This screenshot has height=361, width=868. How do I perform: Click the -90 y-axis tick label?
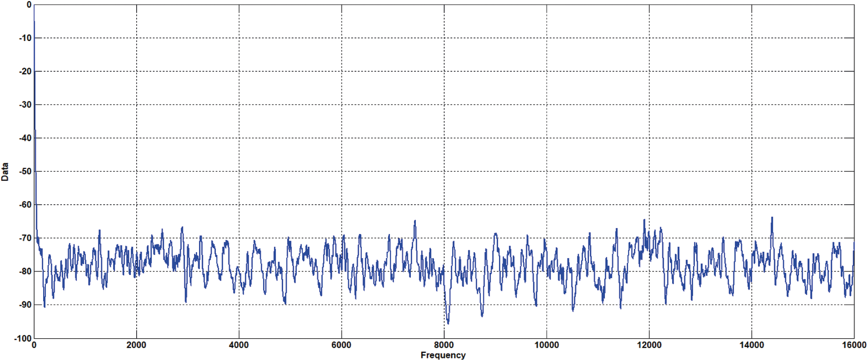point(25,305)
